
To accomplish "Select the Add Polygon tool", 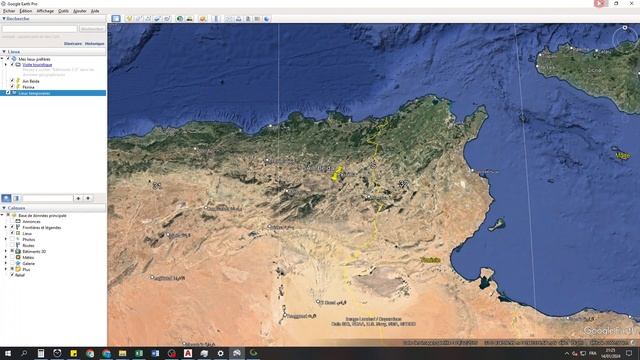I will click(138, 19).
